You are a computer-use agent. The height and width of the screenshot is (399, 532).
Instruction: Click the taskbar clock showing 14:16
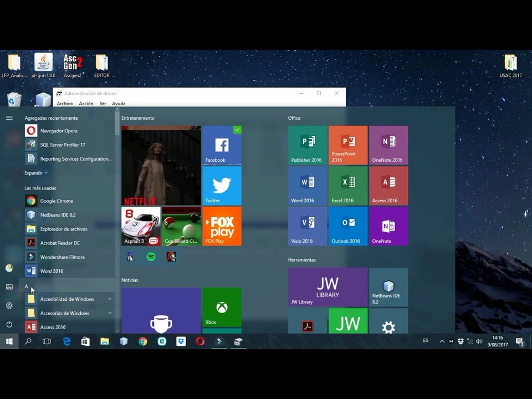pos(498,341)
